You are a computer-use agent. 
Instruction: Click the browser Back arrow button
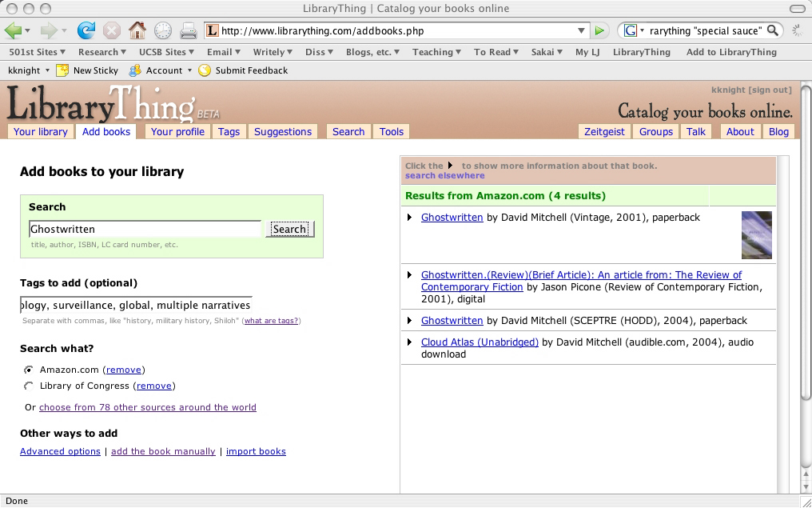pos(13,31)
